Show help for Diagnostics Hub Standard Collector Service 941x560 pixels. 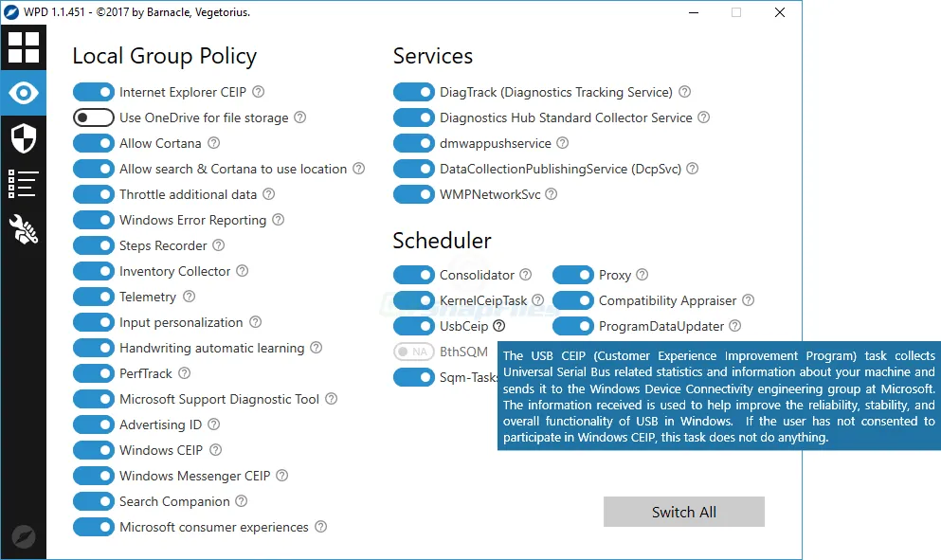704,117
